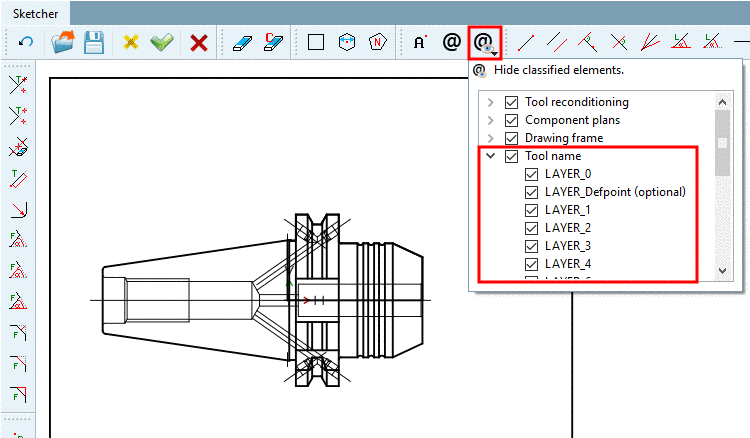Select the perpendicular line tool
This screenshot has height=438, width=750.
click(587, 42)
